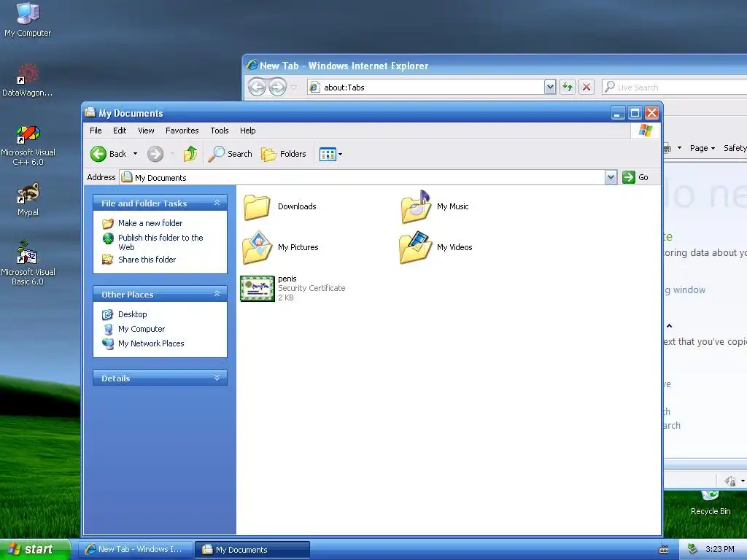Select the My Music folder icon

(415, 206)
